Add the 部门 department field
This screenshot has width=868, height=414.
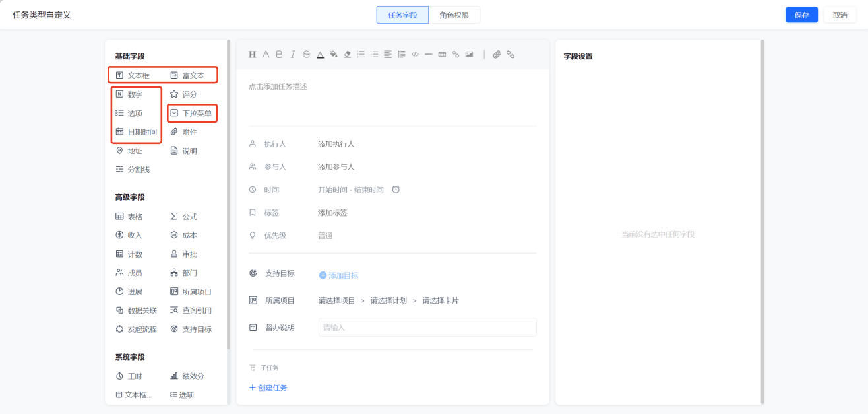pos(183,273)
